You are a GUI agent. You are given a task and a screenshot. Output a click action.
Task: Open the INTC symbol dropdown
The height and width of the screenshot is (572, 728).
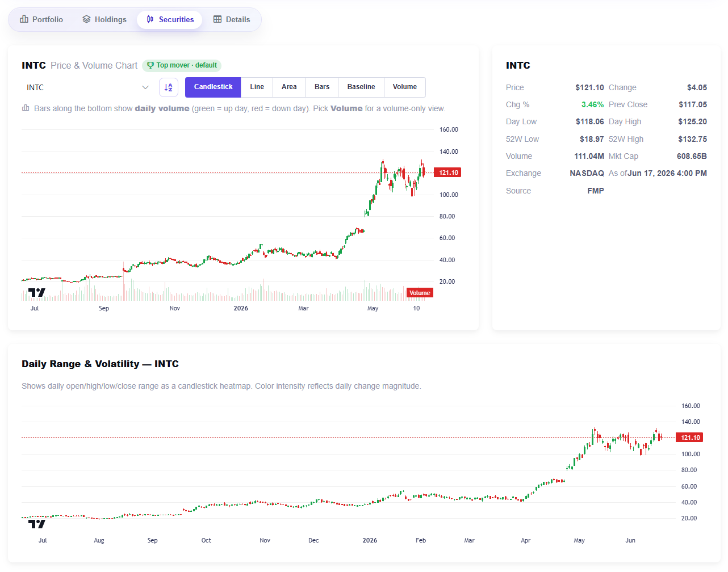pos(87,87)
